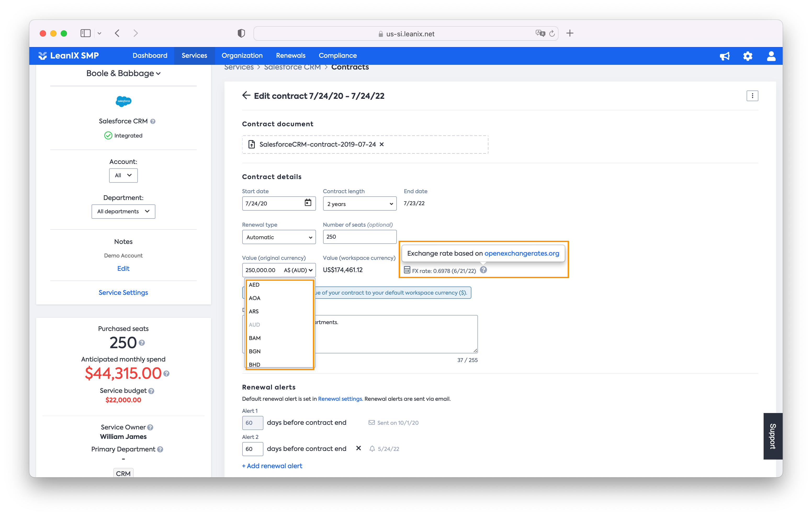Open the Compliance tab
The width and height of the screenshot is (812, 516).
point(337,56)
